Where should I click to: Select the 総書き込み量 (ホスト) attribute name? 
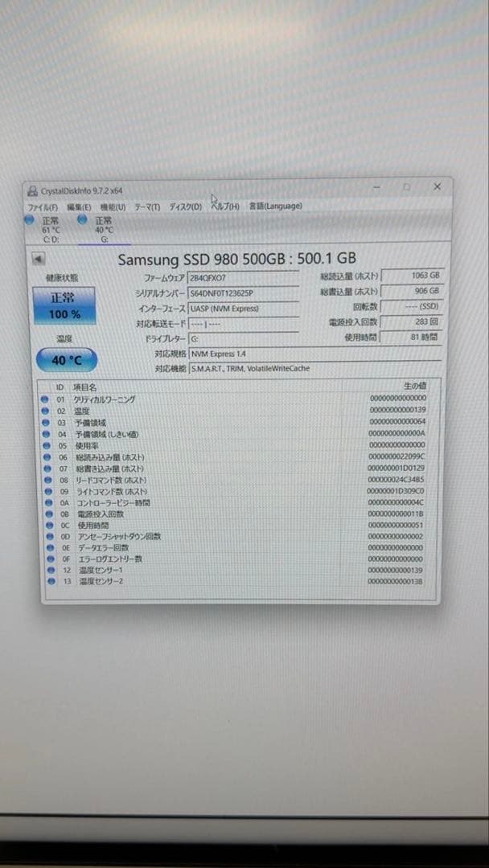click(x=109, y=469)
